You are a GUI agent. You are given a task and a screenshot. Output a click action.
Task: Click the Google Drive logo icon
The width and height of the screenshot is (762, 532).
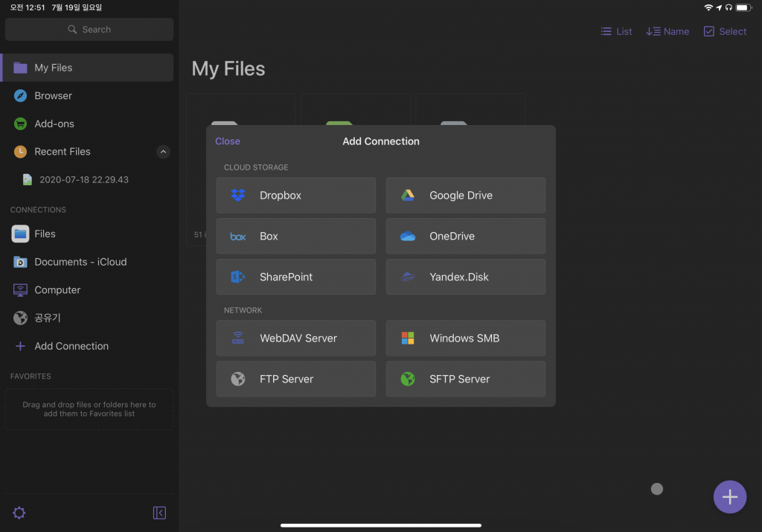click(x=408, y=195)
